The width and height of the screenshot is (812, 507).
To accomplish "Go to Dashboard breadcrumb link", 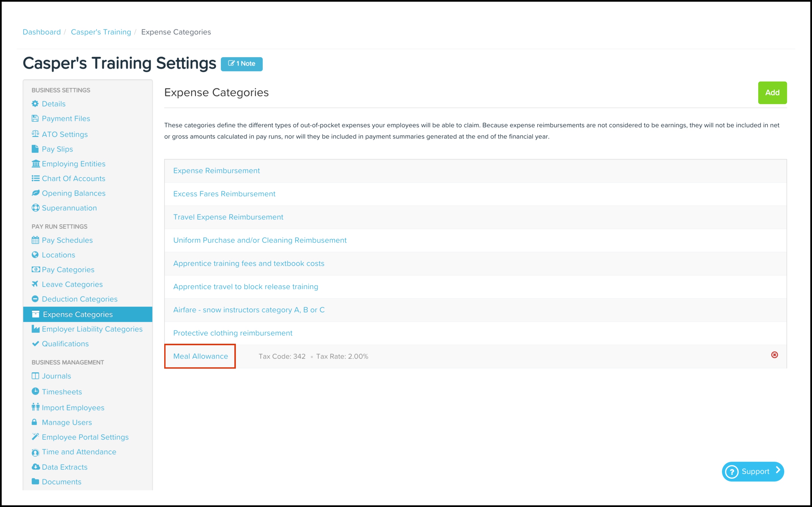I will click(42, 32).
